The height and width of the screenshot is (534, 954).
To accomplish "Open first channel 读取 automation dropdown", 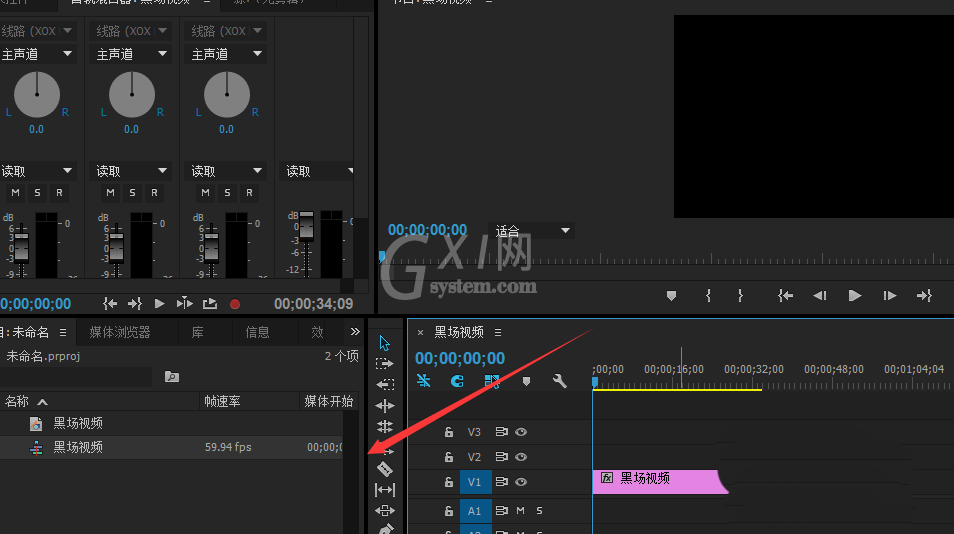I will pyautogui.click(x=37, y=171).
